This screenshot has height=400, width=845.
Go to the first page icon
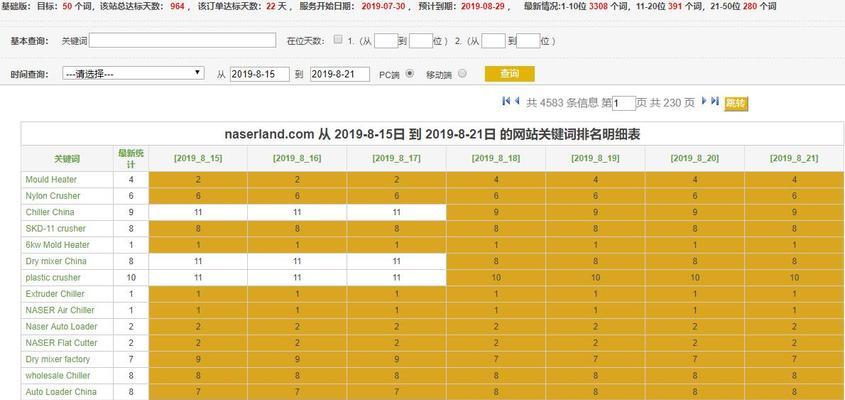tap(506, 101)
